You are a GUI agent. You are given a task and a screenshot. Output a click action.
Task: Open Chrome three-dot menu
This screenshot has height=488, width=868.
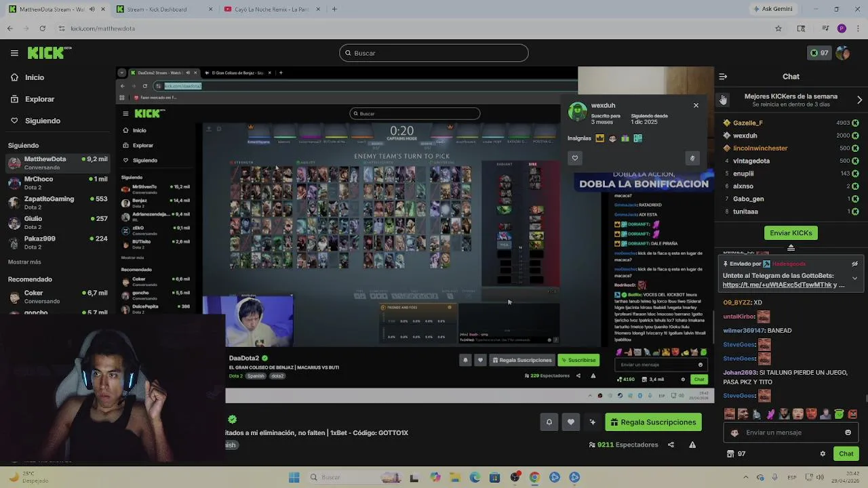coord(858,28)
